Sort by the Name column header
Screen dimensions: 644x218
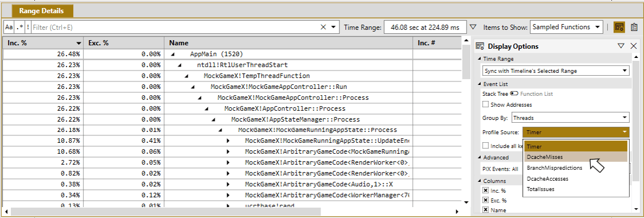(x=289, y=43)
